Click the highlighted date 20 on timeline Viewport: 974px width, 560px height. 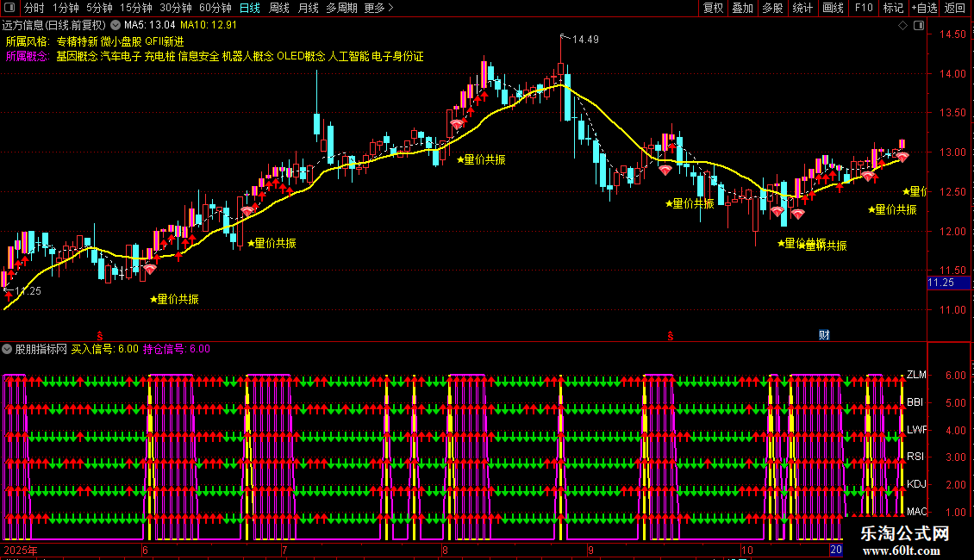coord(836,550)
